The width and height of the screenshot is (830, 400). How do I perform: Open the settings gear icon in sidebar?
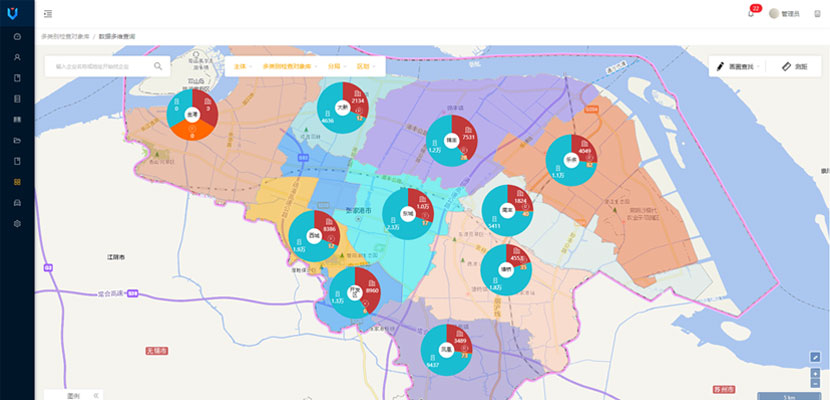[17, 223]
